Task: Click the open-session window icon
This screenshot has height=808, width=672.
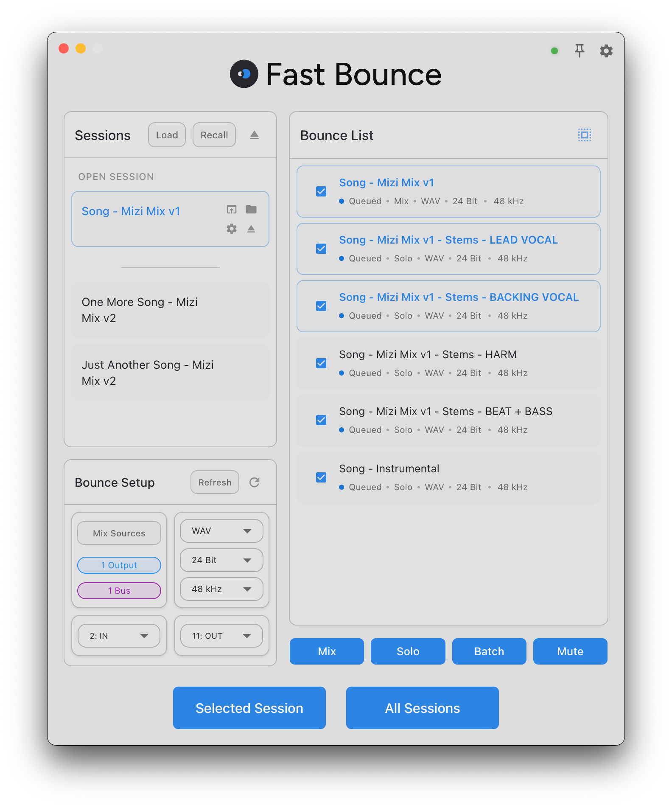Action: click(232, 209)
